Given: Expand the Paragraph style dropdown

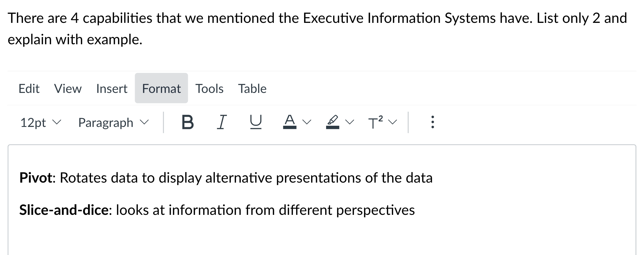Looking at the screenshot, I should [x=112, y=122].
